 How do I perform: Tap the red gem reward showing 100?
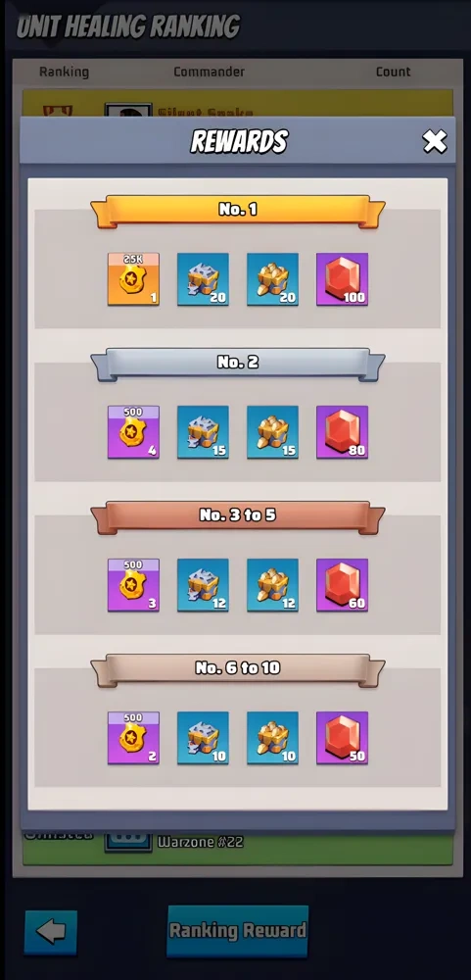(343, 278)
